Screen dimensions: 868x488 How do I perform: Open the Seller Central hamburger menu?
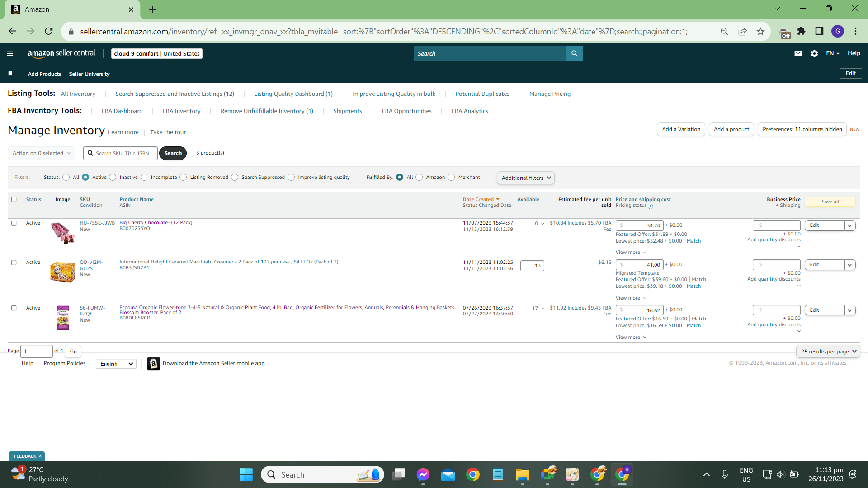click(x=10, y=53)
